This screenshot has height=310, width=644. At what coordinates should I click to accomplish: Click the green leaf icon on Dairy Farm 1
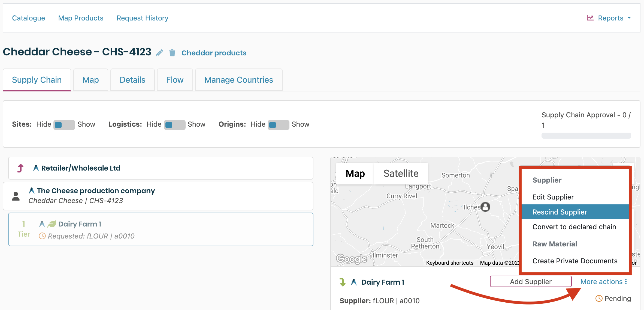[x=52, y=224]
